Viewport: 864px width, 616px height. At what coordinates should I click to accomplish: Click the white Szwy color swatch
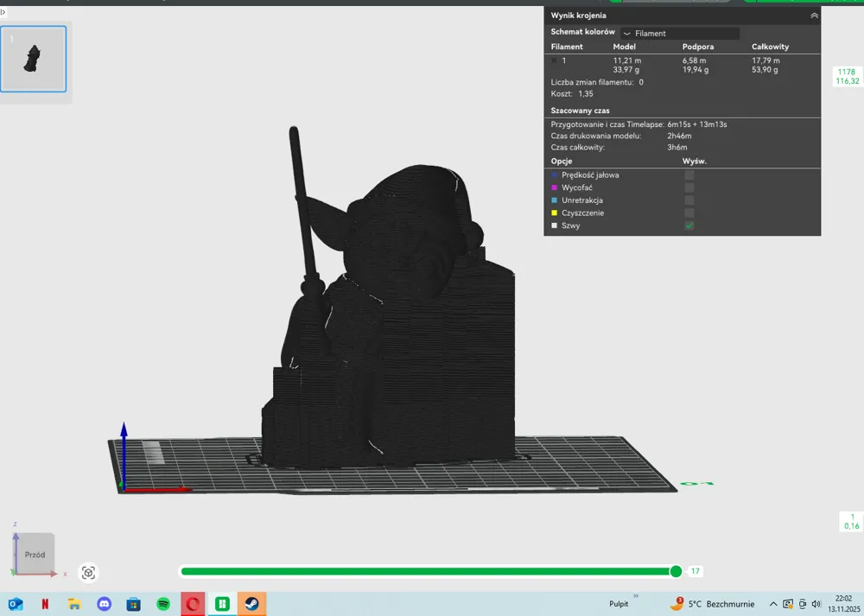click(555, 225)
